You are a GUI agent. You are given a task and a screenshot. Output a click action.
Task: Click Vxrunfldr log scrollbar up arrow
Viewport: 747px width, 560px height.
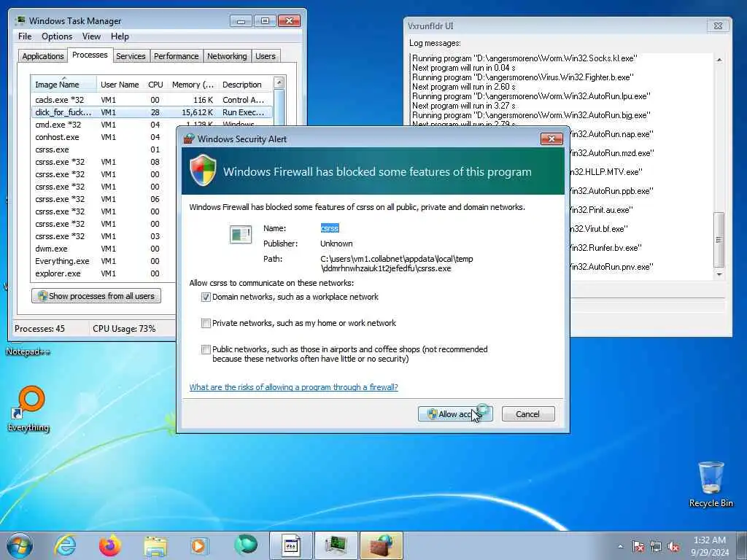(x=719, y=60)
